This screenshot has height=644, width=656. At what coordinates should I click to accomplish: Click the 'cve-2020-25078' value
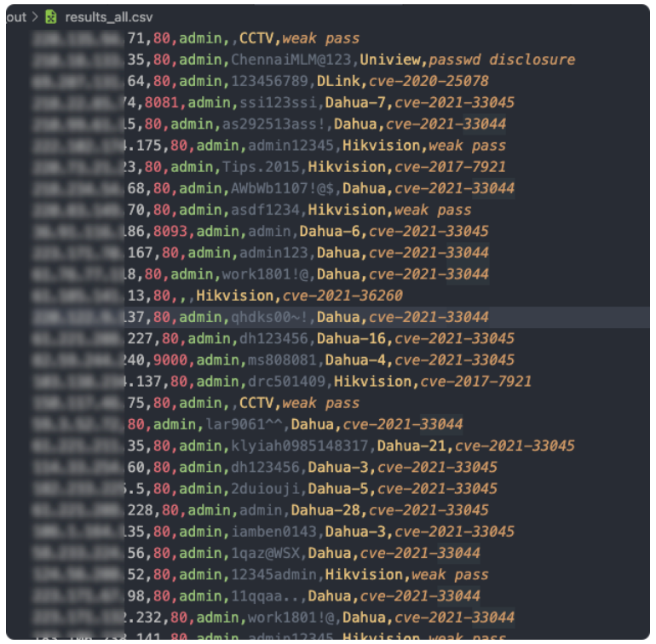[x=429, y=81]
